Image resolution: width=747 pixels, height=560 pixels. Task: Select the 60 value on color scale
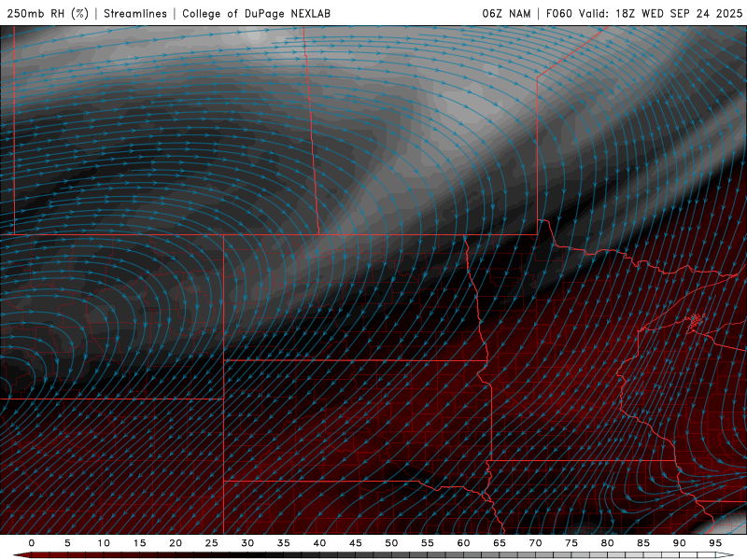click(x=463, y=543)
